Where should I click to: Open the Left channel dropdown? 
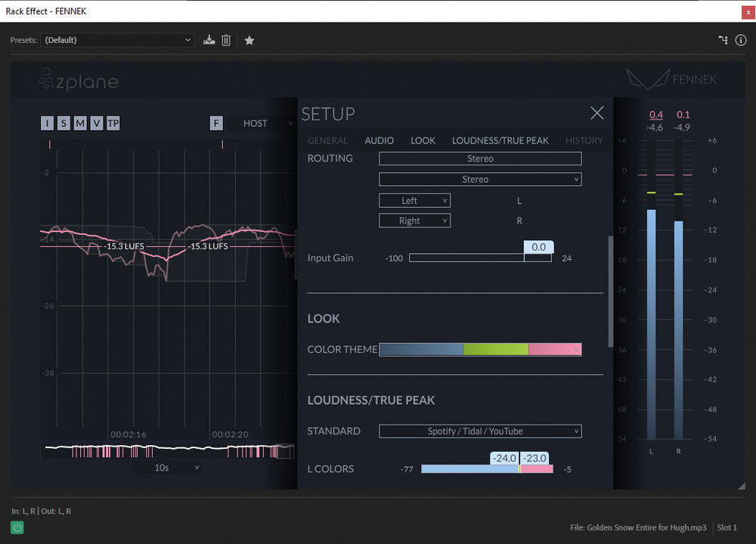click(414, 200)
